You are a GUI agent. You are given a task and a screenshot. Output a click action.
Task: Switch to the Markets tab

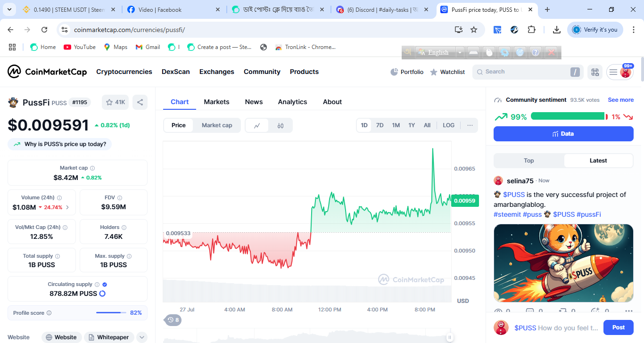tap(216, 102)
